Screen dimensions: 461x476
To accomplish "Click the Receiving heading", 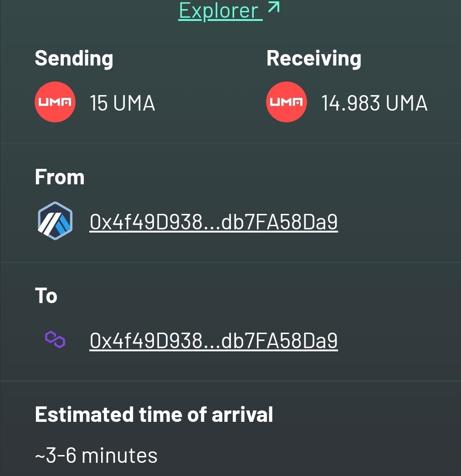I will [314, 59].
